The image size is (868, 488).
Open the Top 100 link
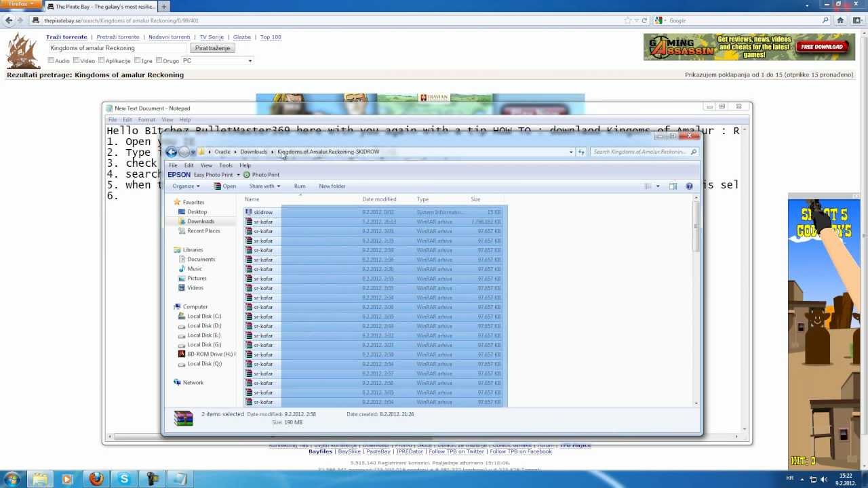(271, 37)
